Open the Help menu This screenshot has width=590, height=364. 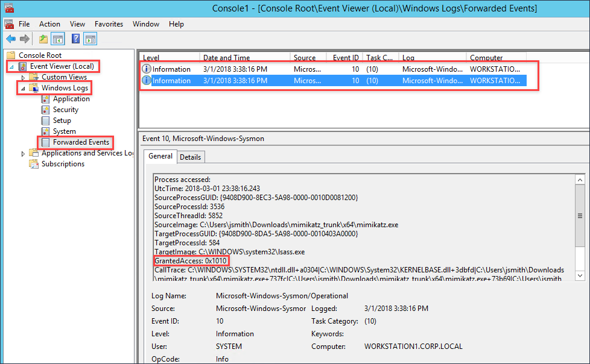tap(176, 24)
